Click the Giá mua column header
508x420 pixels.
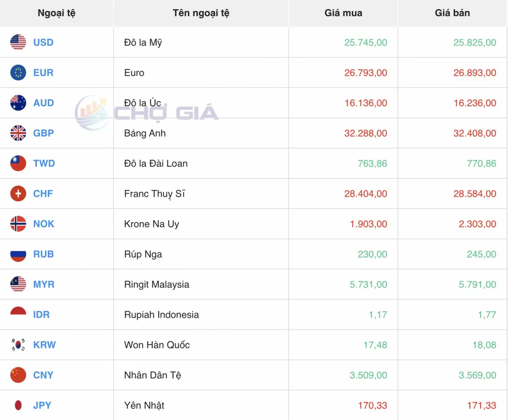[x=343, y=13]
